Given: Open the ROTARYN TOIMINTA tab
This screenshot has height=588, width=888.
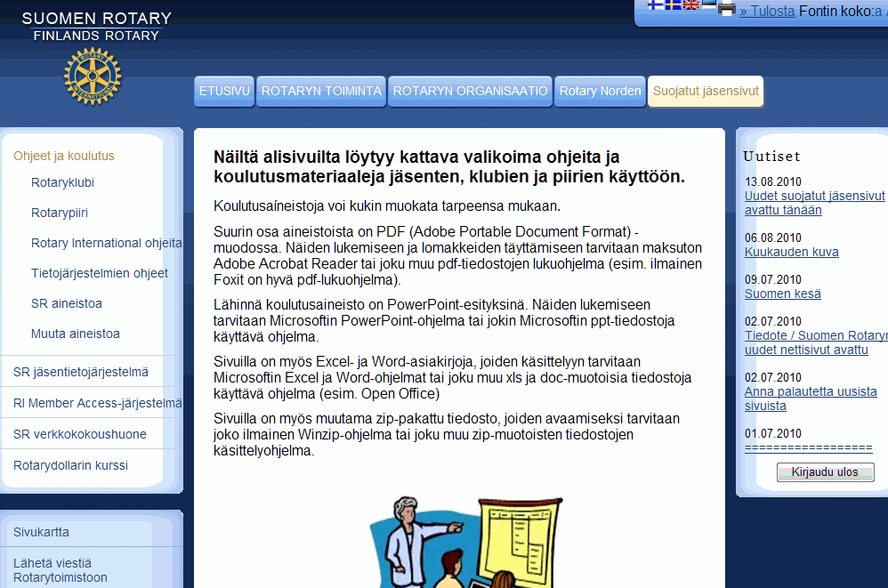Looking at the screenshot, I should coord(321,91).
